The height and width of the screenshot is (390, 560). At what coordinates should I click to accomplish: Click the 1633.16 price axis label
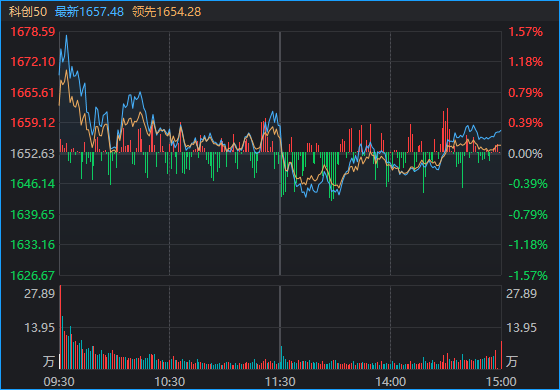click(x=33, y=245)
